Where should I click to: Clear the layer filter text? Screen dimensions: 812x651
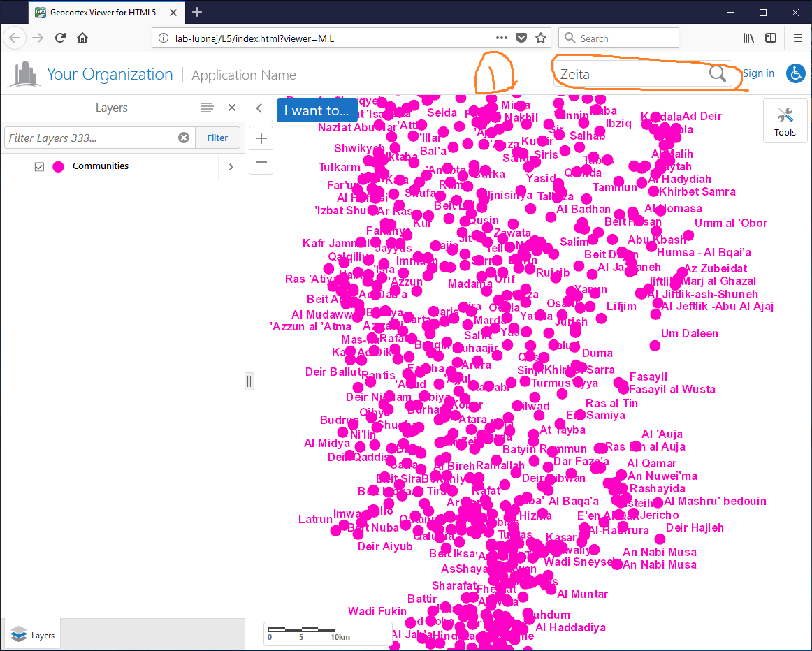pos(184,138)
